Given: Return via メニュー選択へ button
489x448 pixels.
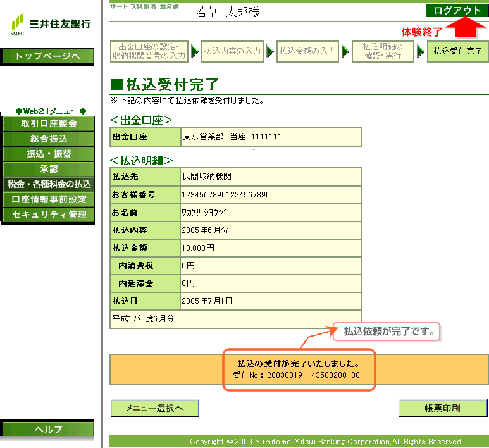Looking at the screenshot, I should 155,408.
